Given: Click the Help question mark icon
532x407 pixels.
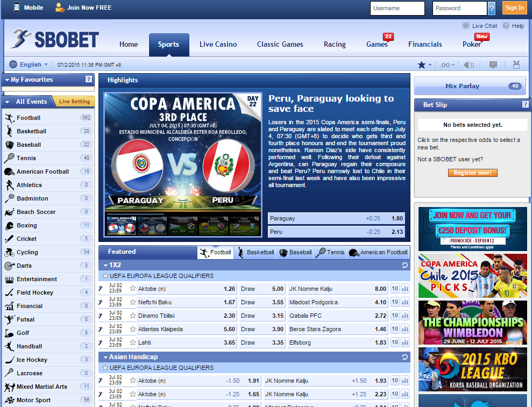Looking at the screenshot, I should pyautogui.click(x=506, y=26).
